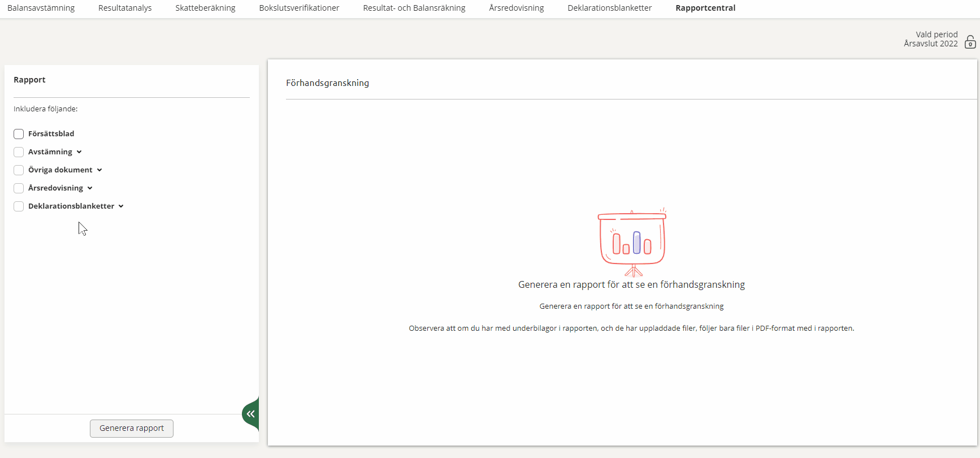Go to the Skatteberäkning tab
Screen dimensions: 980x458
[205, 8]
